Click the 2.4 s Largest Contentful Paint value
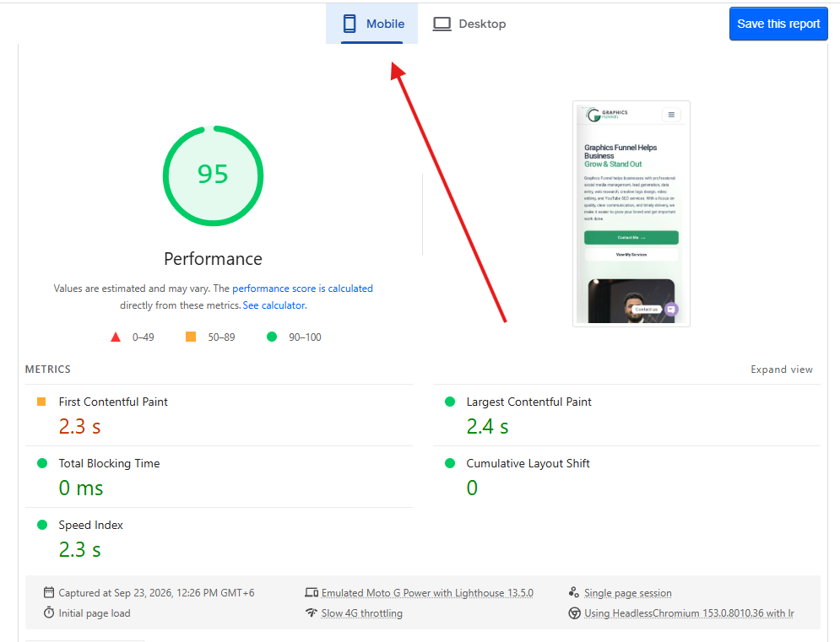 (x=487, y=426)
